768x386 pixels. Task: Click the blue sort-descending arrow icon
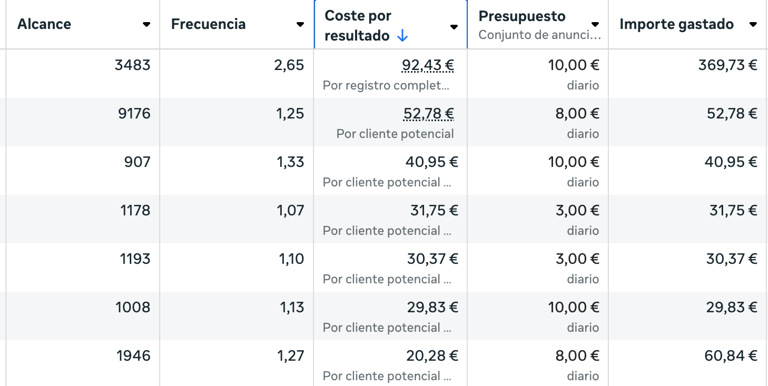coord(402,36)
